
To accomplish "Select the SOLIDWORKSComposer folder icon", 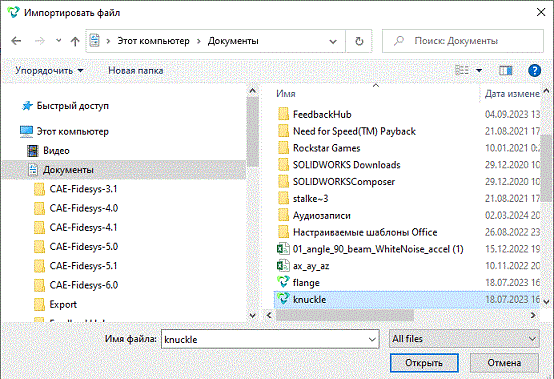I will [283, 182].
